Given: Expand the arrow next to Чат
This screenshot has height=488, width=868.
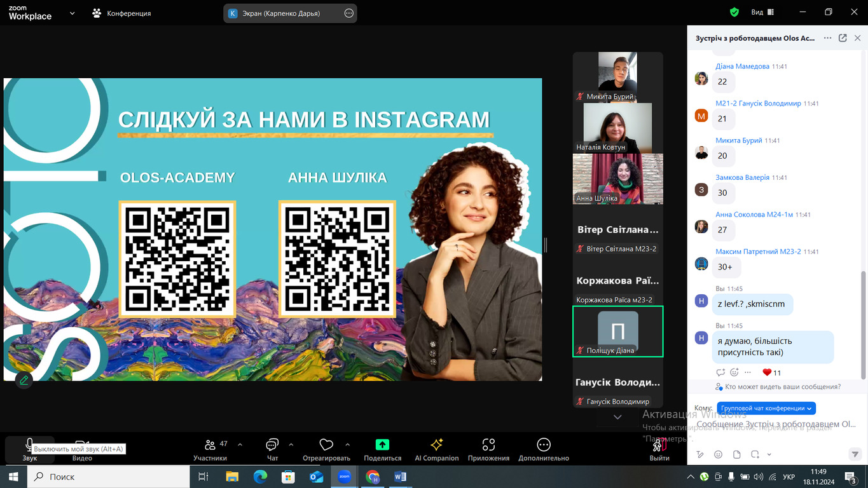Looking at the screenshot, I should [x=291, y=444].
